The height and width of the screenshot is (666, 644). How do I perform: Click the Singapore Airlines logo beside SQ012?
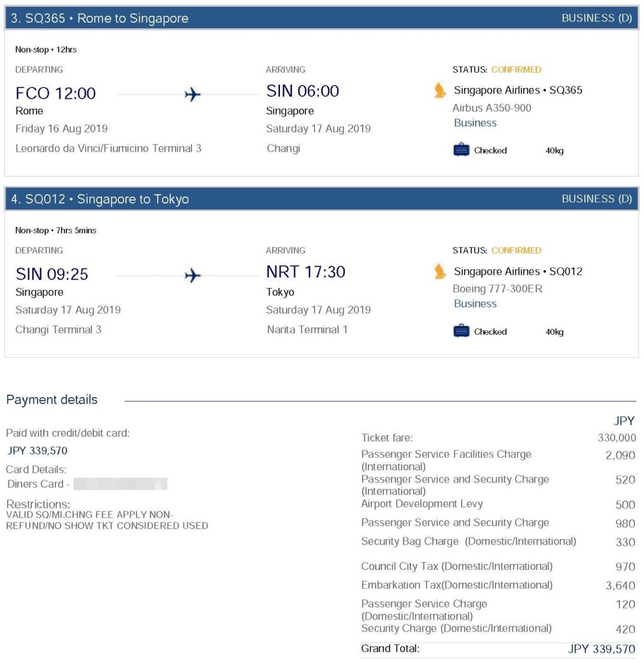coord(440,272)
